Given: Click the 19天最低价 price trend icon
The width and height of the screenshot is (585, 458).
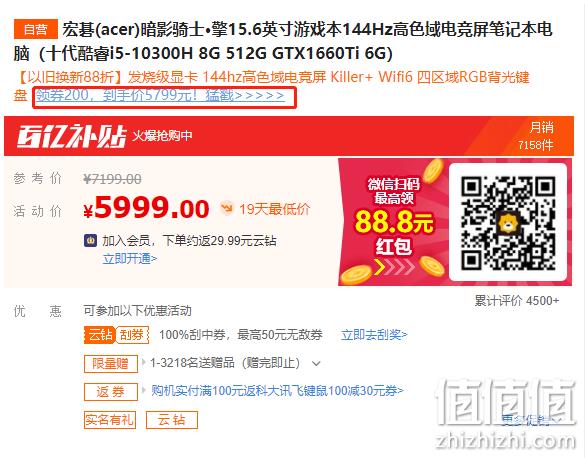Looking at the screenshot, I should coord(226,208).
